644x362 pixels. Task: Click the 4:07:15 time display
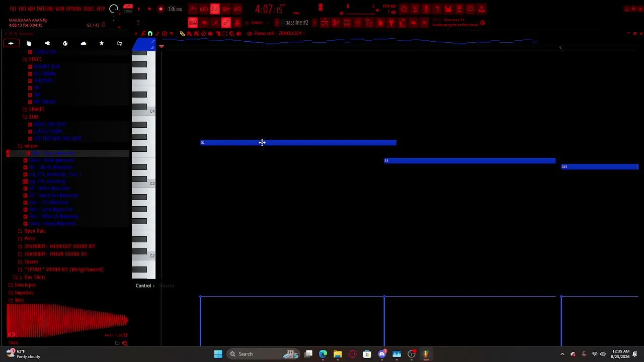pyautogui.click(x=269, y=9)
